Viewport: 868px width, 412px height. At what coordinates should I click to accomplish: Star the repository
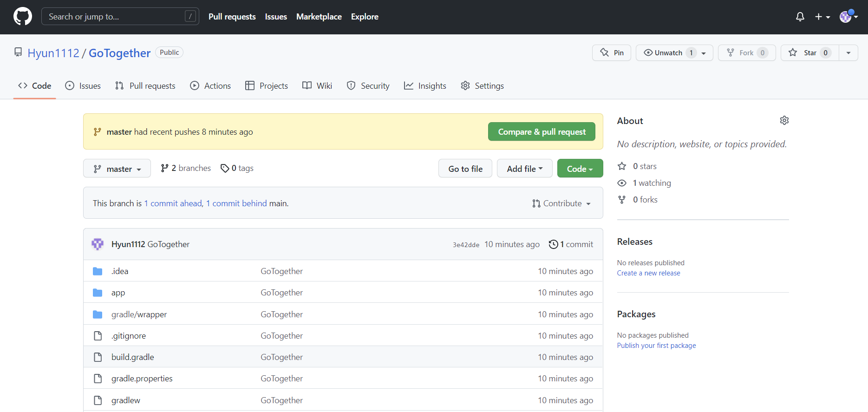coord(810,53)
